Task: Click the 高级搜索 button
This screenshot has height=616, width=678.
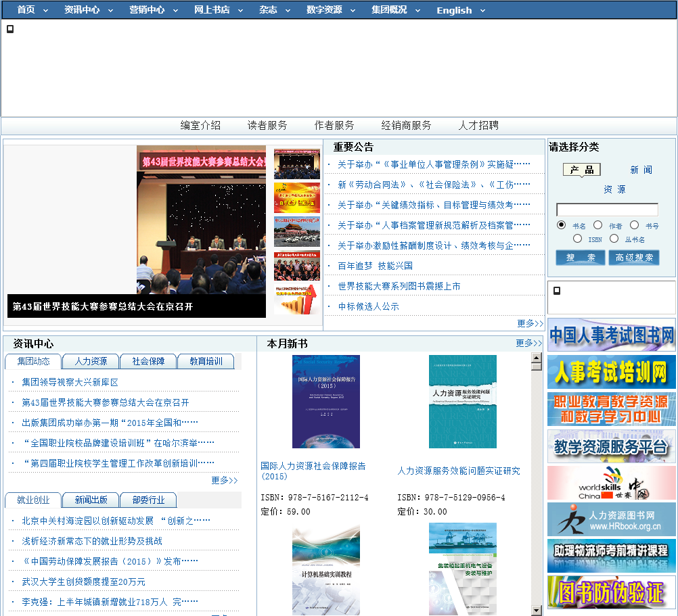Action: click(634, 258)
